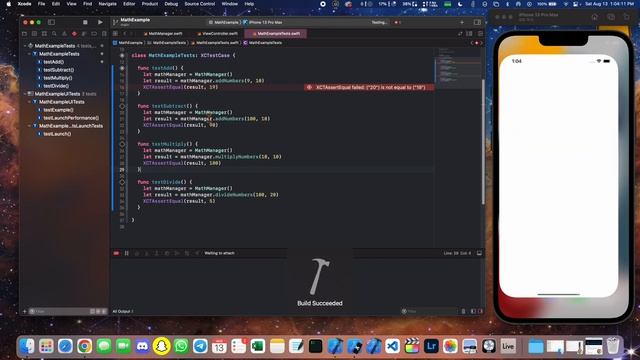Image resolution: width=640 pixels, height=360 pixels.
Task: Open Google Chrome from the Dock
Action: 84,346
